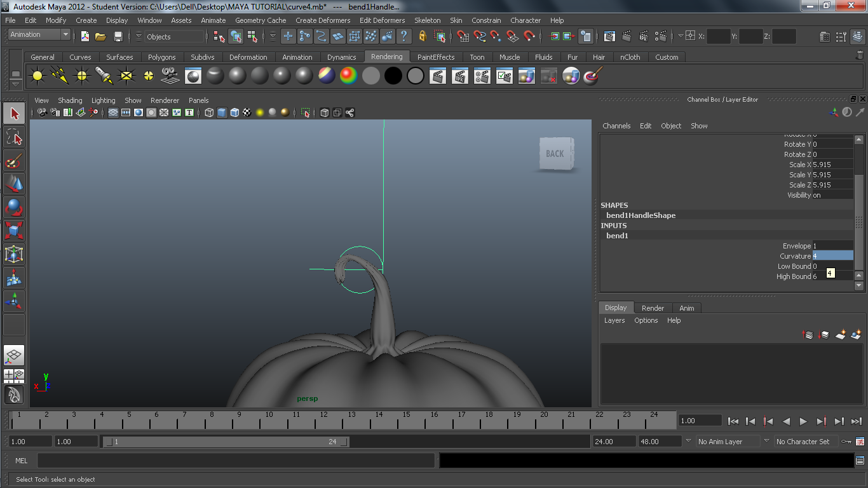Toggle smooth shade all blue cube

(x=222, y=112)
